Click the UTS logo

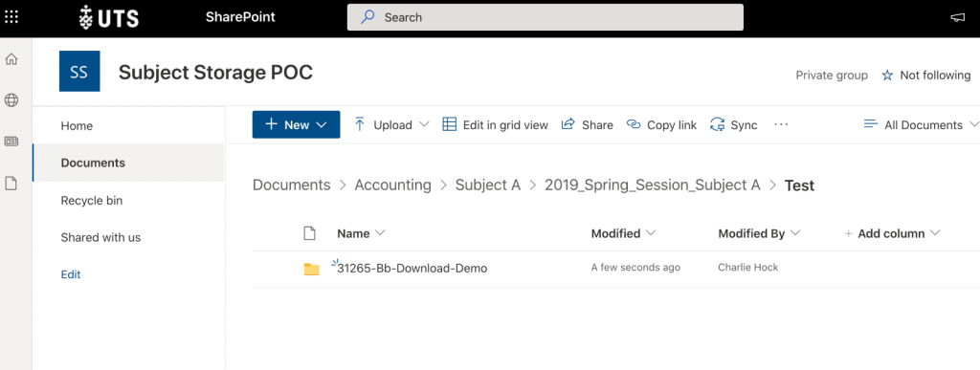point(109,17)
